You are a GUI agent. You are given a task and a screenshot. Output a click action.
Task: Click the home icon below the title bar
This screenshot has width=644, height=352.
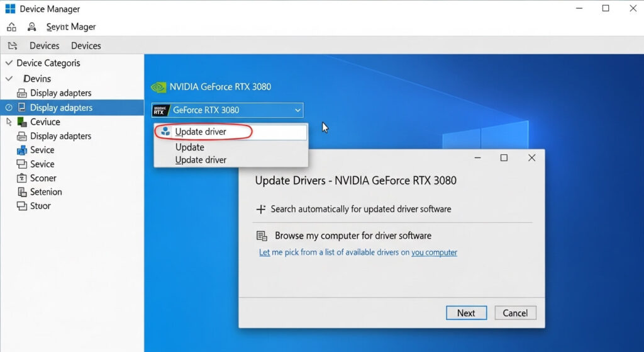coord(11,27)
